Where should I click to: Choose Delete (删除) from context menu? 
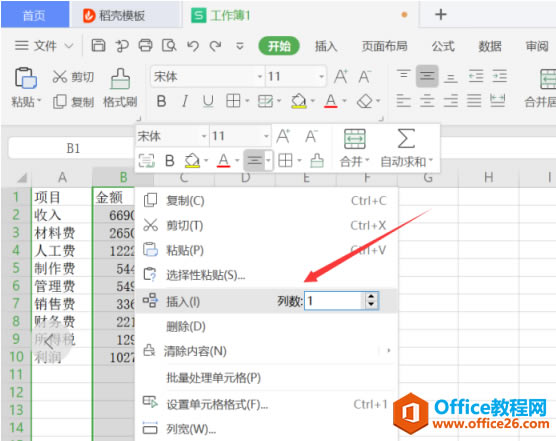pyautogui.click(x=266, y=326)
